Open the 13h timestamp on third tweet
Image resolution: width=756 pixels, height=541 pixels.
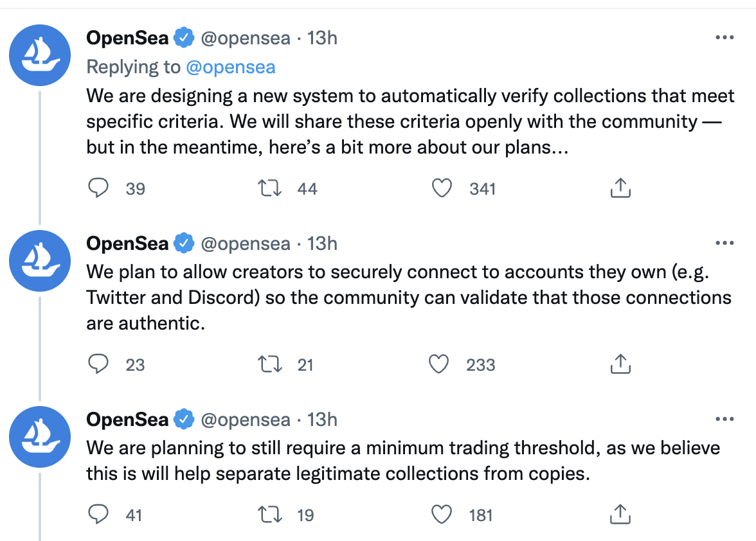[x=322, y=420]
